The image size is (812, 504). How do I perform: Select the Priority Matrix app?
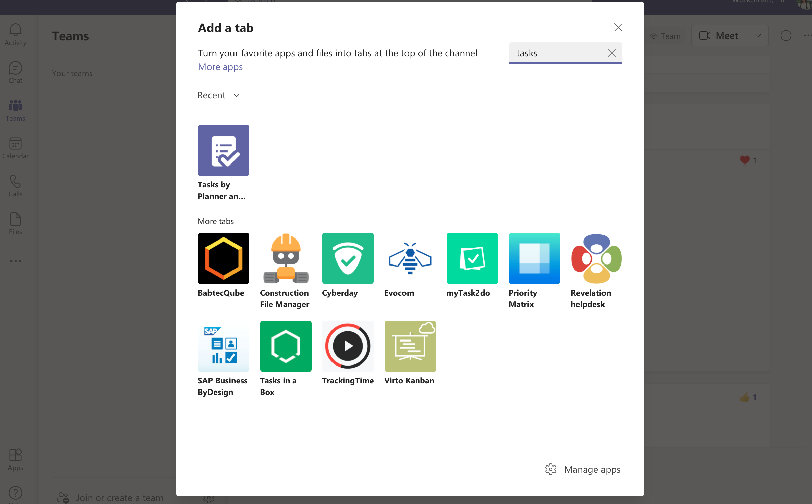pyautogui.click(x=534, y=258)
